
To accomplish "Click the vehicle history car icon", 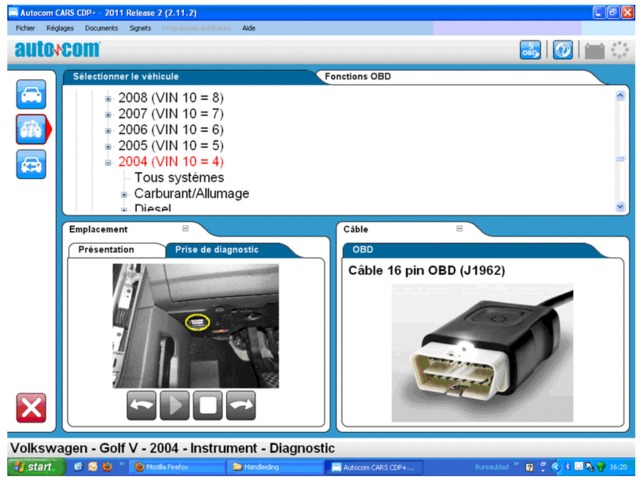I will coord(31,164).
